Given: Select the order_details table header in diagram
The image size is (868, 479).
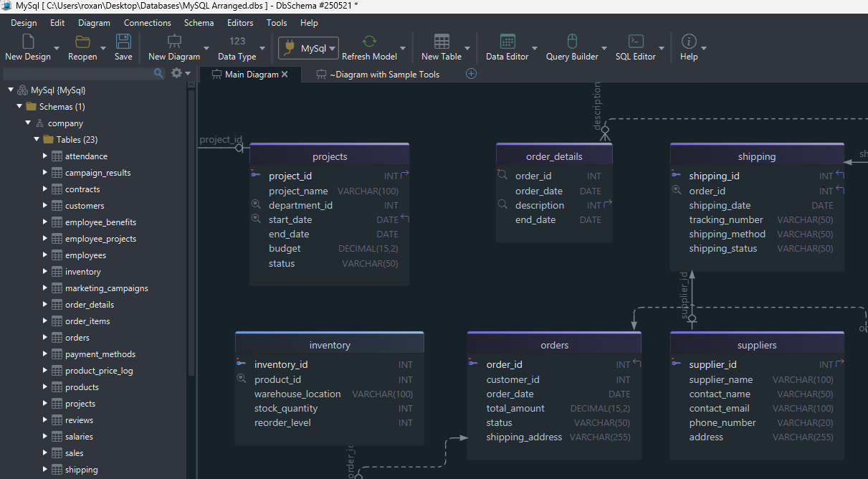Looking at the screenshot, I should tap(554, 156).
